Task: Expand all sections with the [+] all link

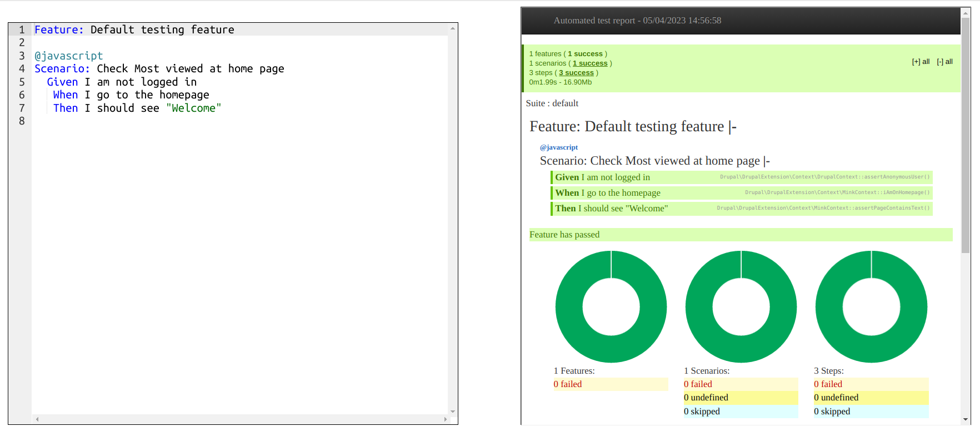Action: pyautogui.click(x=921, y=62)
